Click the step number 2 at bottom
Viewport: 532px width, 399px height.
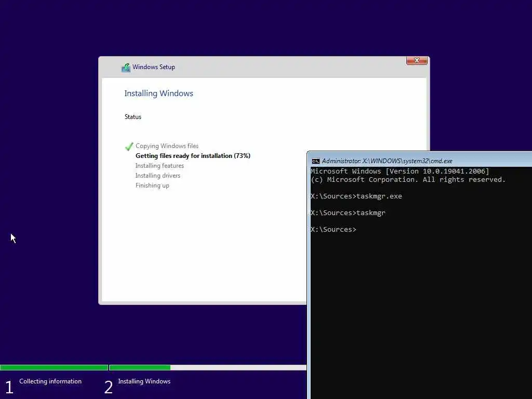point(109,387)
